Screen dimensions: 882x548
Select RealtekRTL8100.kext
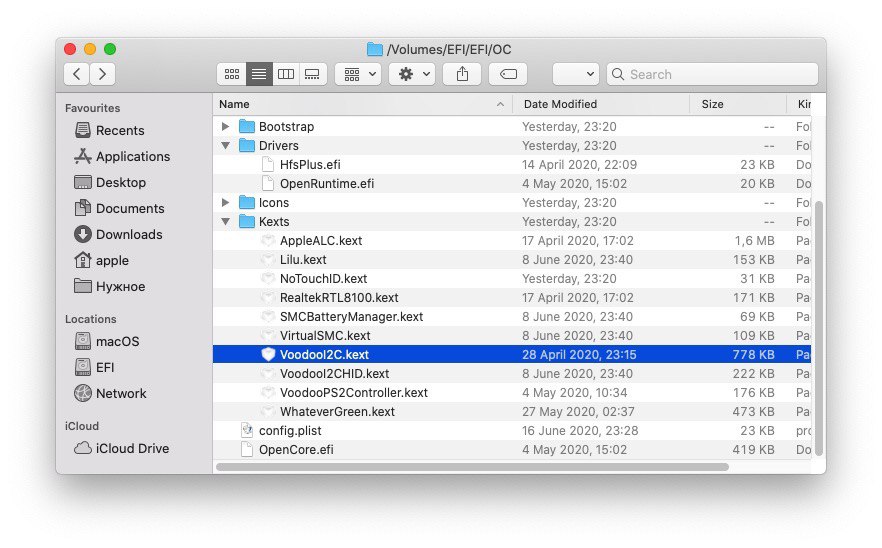[512, 298]
